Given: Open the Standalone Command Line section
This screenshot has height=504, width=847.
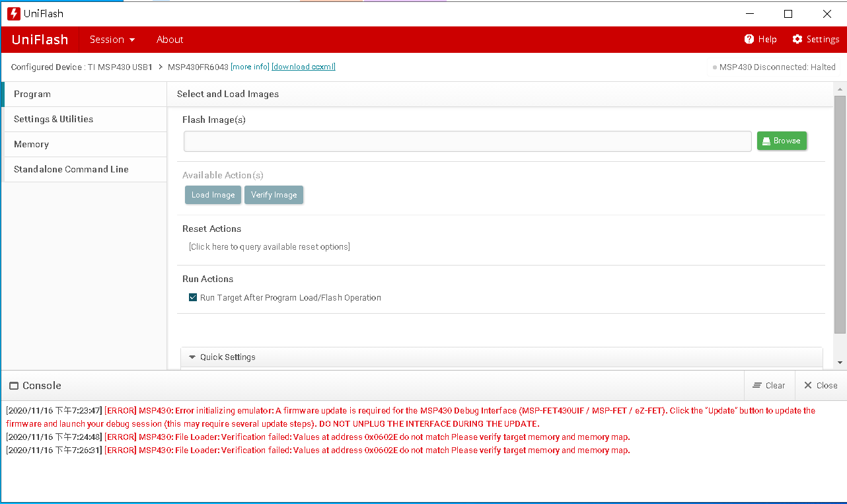Looking at the screenshot, I should pyautogui.click(x=85, y=170).
